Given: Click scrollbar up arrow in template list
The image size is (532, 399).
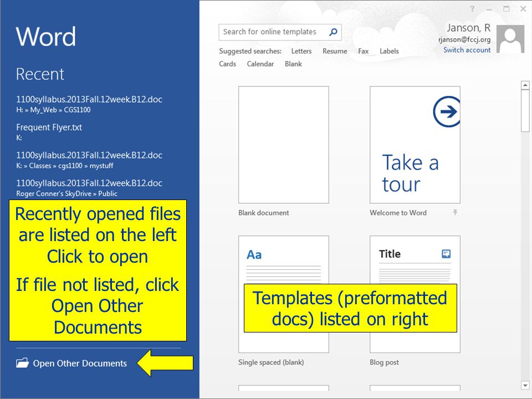Looking at the screenshot, I should (525, 85).
